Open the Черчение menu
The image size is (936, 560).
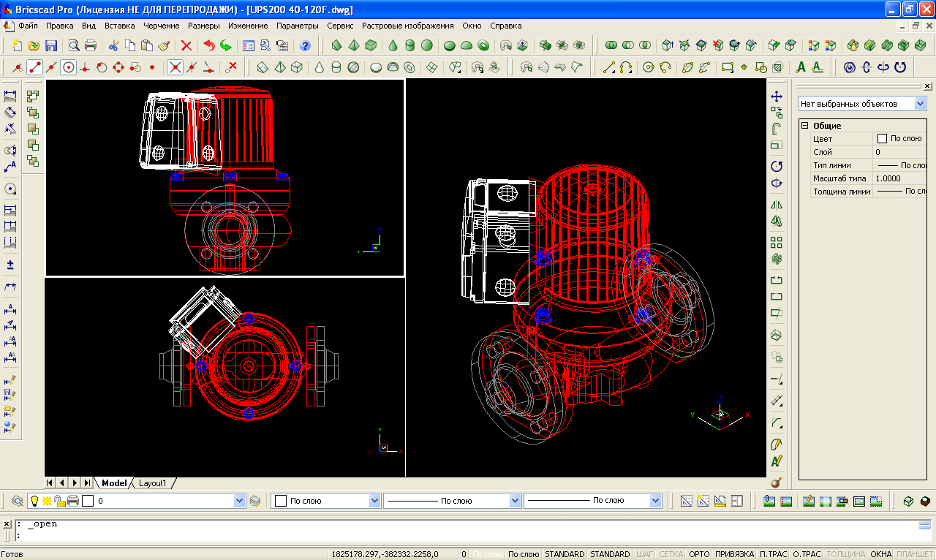coord(161,26)
